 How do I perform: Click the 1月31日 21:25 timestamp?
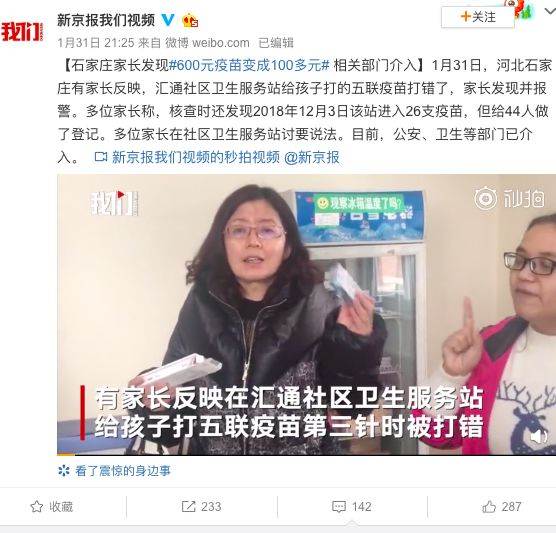click(96, 43)
